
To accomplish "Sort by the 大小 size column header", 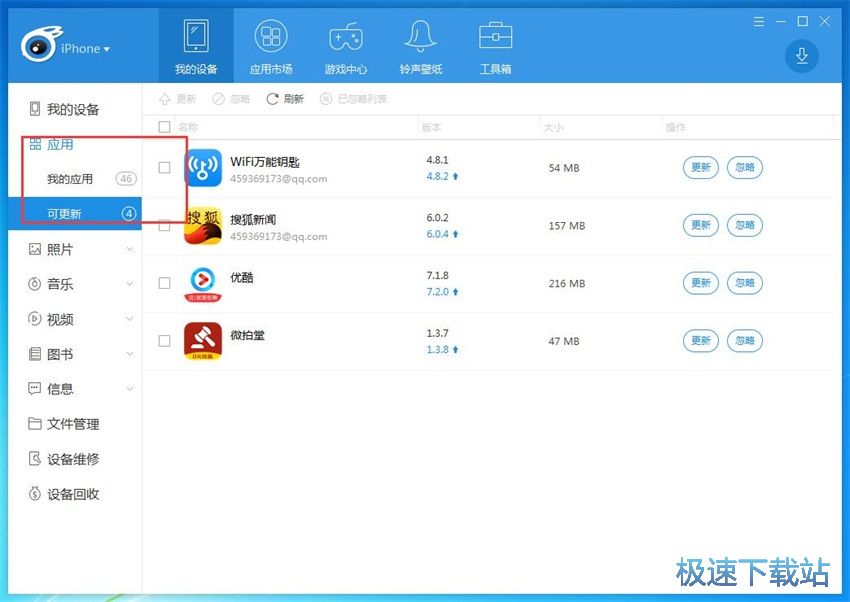I will (553, 127).
